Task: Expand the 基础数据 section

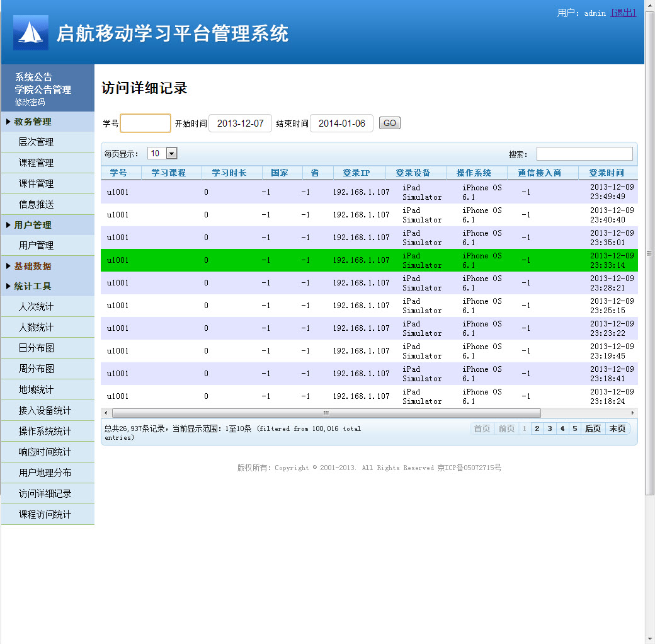Action: pos(48,266)
